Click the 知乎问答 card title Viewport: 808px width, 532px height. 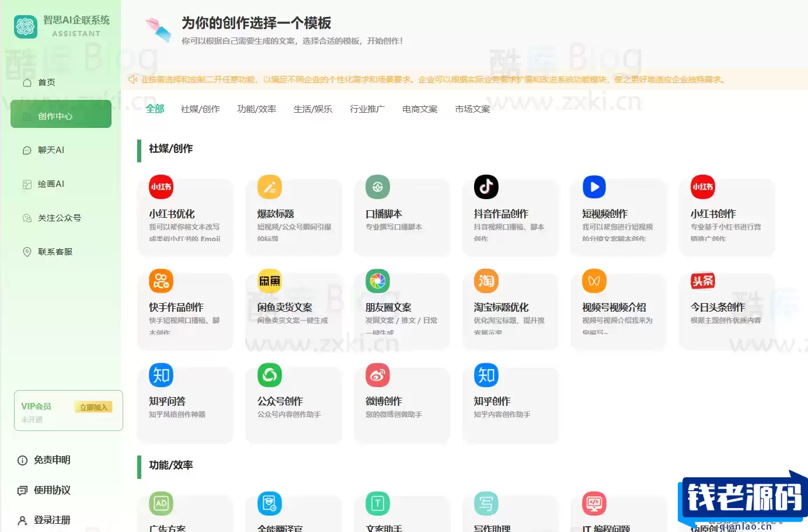[x=167, y=401]
